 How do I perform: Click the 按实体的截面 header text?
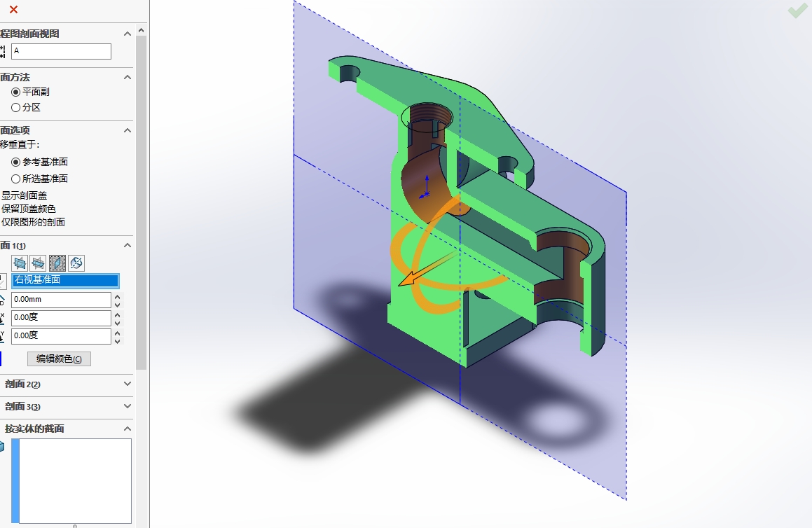(x=35, y=429)
